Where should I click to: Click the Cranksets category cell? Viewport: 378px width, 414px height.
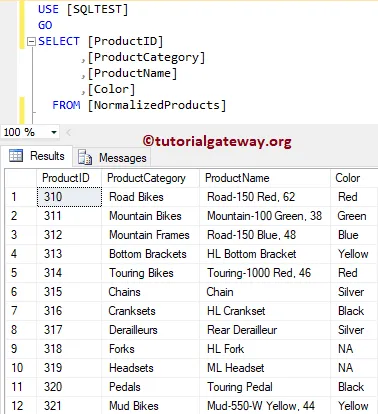pyautogui.click(x=150, y=311)
